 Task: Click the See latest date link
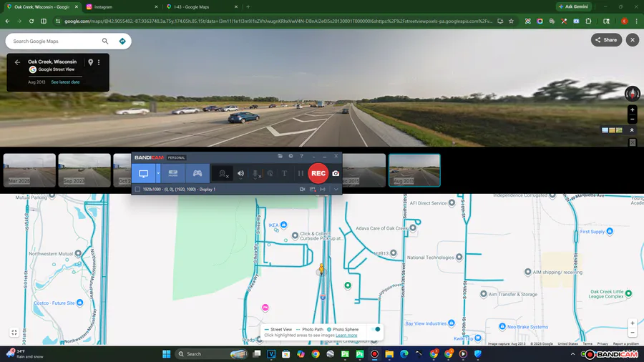pos(65,82)
